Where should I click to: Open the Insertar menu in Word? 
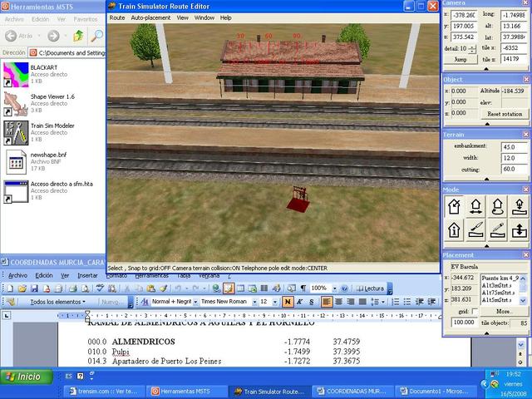click(87, 274)
